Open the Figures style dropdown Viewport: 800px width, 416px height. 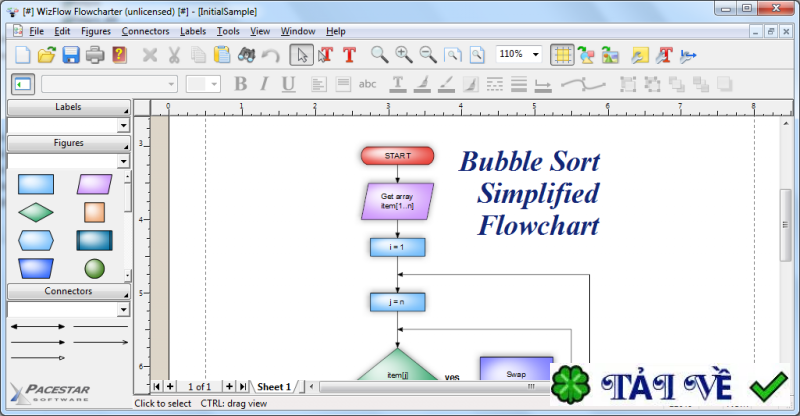pos(123,161)
